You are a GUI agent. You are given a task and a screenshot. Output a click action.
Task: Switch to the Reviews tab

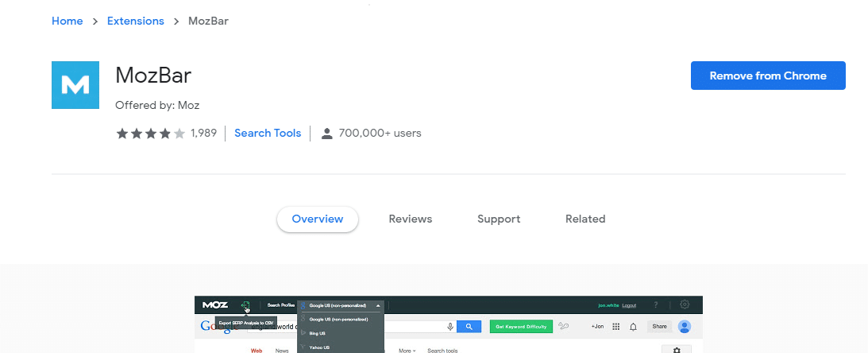click(411, 219)
